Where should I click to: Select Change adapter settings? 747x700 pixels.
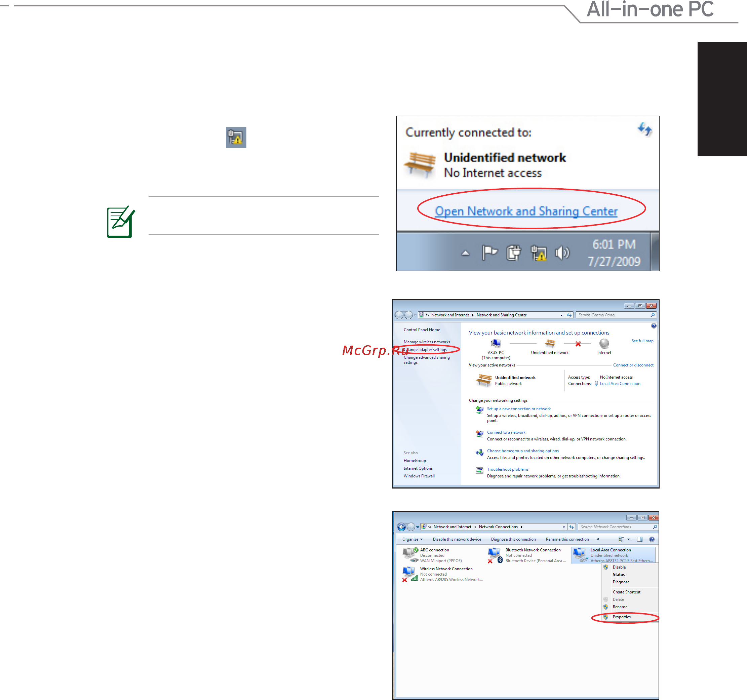[425, 349]
